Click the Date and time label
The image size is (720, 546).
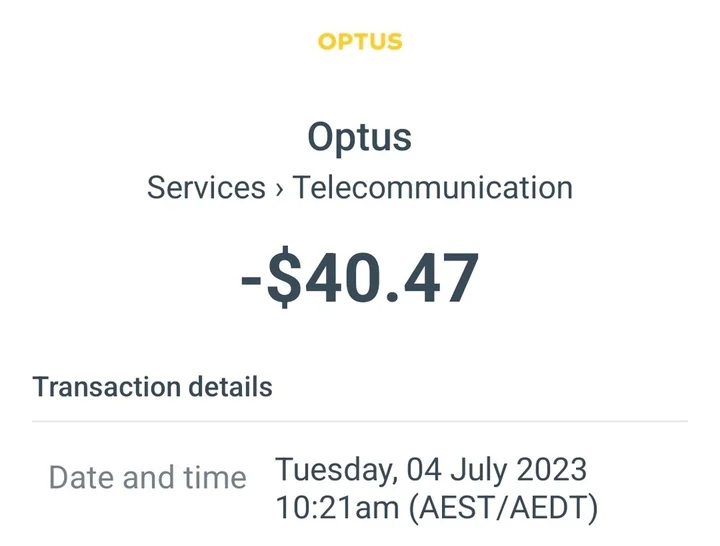click(147, 477)
